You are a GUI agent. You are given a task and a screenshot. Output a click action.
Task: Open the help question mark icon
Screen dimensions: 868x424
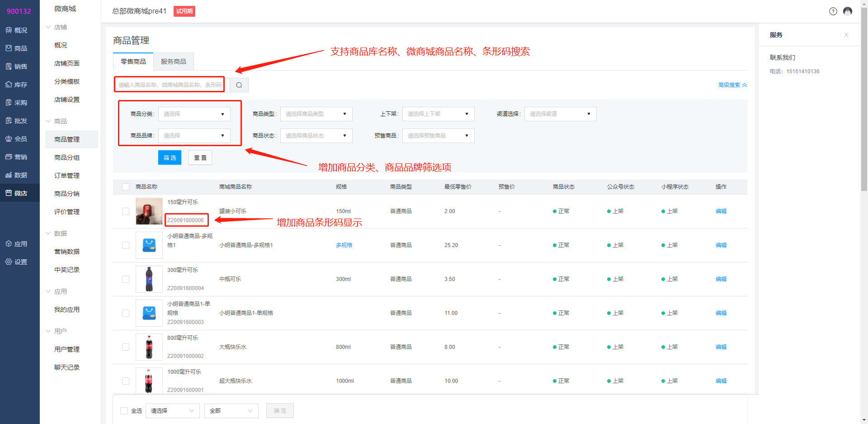(x=833, y=11)
